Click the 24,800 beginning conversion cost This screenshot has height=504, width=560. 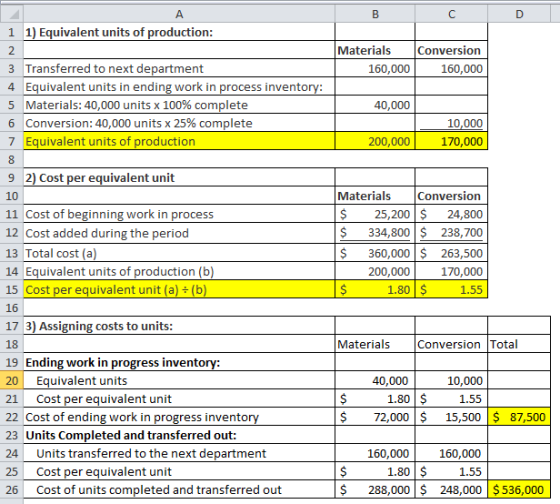[x=451, y=214]
